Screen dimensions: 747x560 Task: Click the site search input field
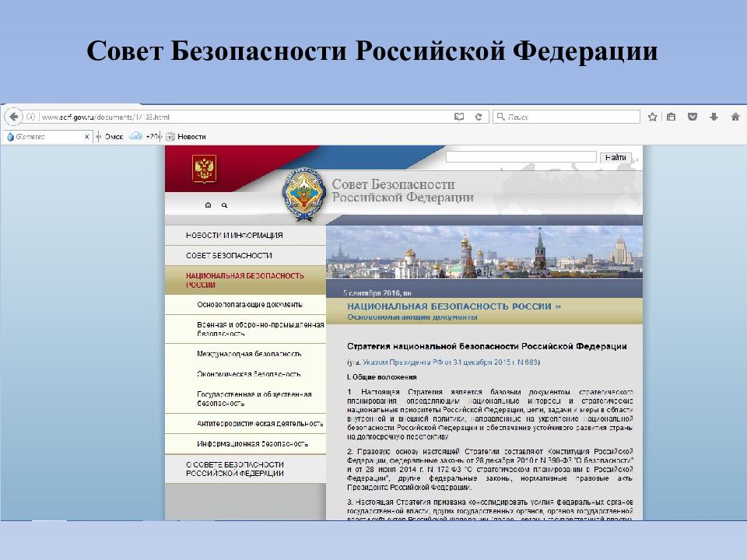[x=521, y=156]
